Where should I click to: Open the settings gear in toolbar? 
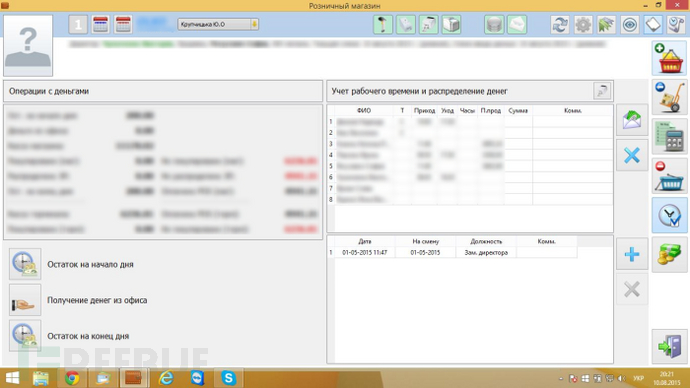[583, 25]
